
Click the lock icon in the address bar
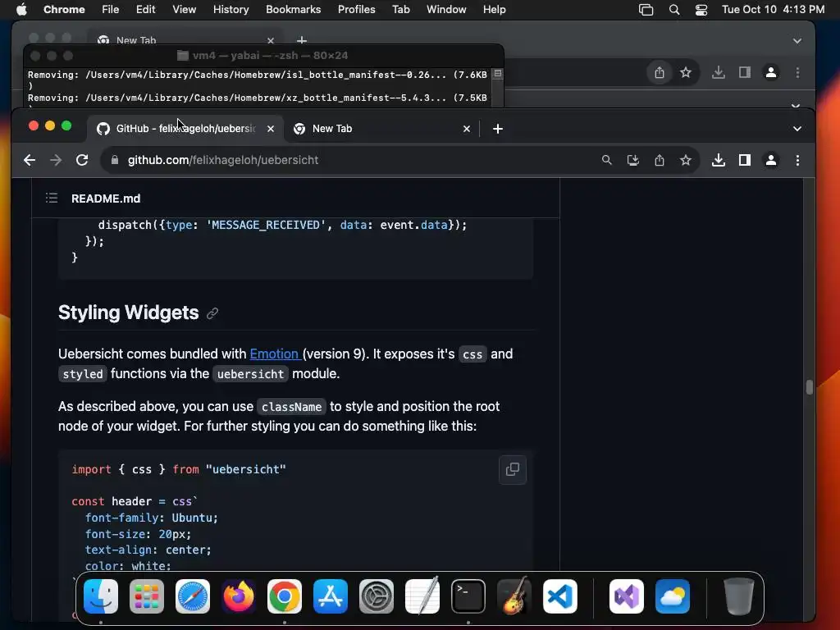click(x=115, y=160)
